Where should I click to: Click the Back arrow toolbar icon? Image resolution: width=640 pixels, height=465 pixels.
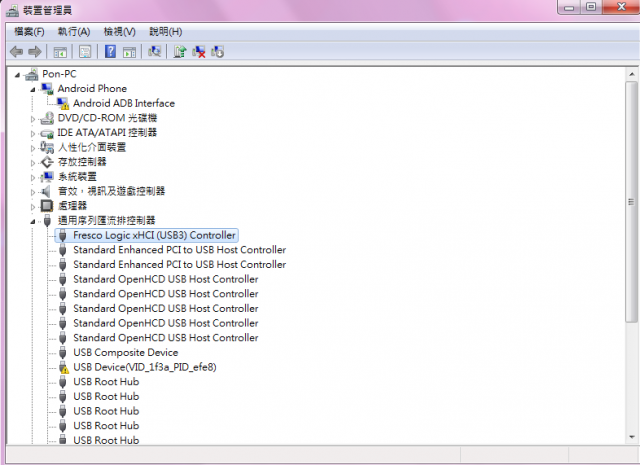[x=16, y=52]
